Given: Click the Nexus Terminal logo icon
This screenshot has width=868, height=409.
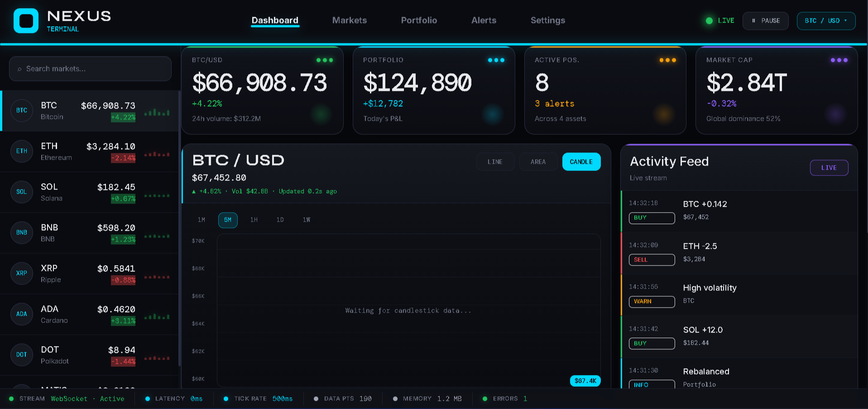Looking at the screenshot, I should tap(26, 21).
